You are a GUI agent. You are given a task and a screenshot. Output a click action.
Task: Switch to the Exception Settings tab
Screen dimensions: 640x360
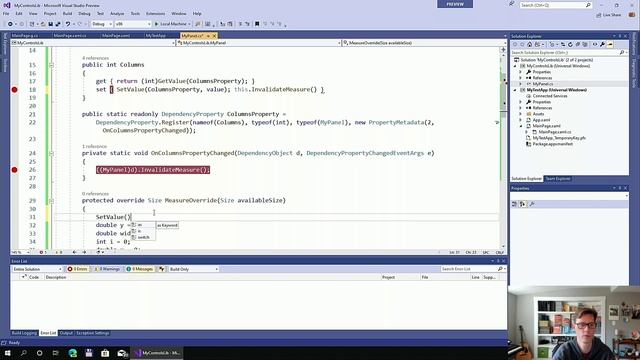click(x=93, y=333)
